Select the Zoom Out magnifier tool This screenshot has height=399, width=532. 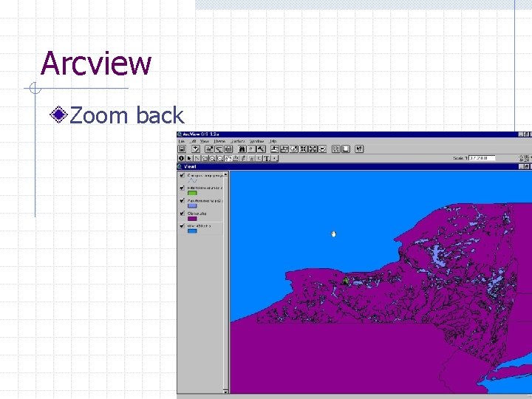[x=220, y=158]
